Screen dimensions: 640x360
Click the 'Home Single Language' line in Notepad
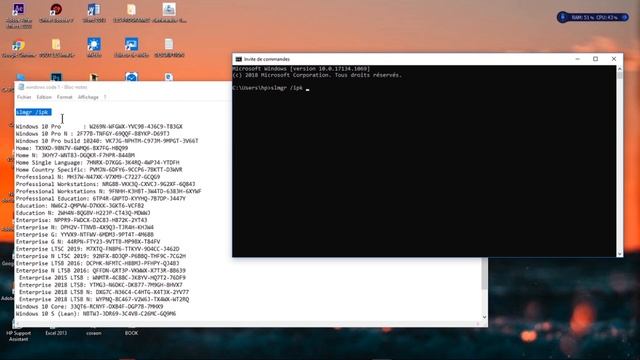click(97, 162)
